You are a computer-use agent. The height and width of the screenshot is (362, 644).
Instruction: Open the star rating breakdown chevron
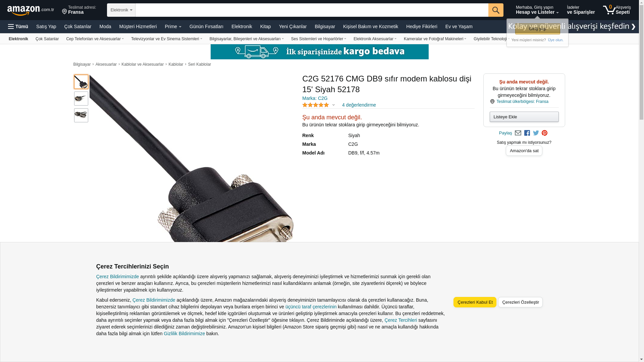[333, 105]
